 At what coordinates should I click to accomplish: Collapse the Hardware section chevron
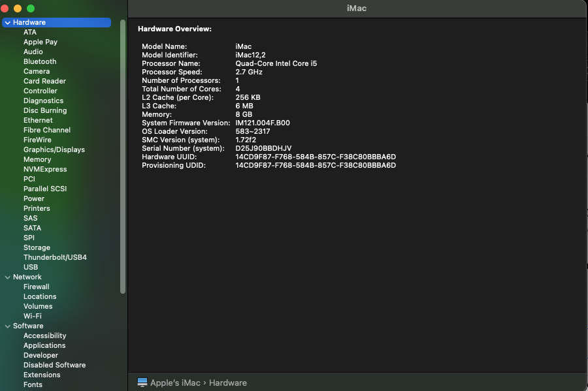(x=7, y=23)
